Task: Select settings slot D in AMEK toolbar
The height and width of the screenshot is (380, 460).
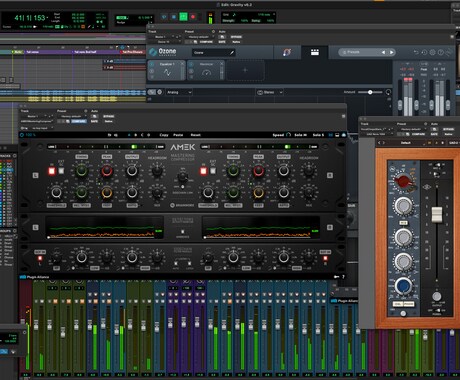Action: tap(149, 135)
